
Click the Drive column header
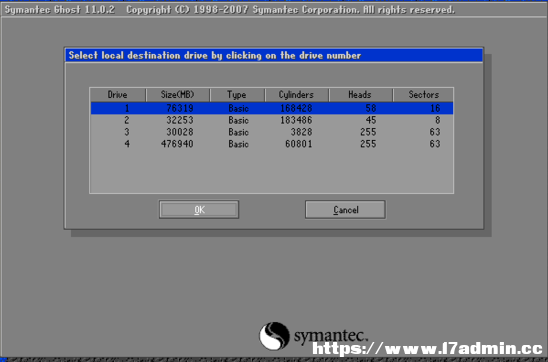point(117,95)
